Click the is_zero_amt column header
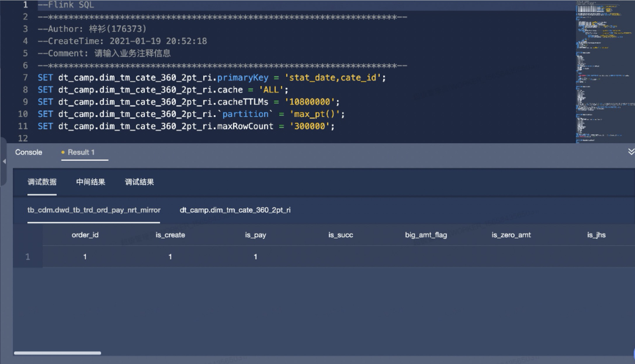Screen dimensions: 635x364 point(511,235)
